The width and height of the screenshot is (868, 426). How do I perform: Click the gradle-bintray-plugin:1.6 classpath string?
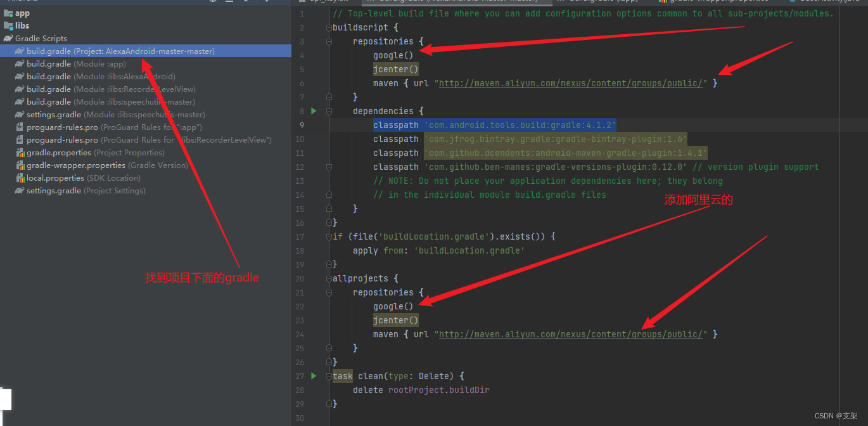556,139
